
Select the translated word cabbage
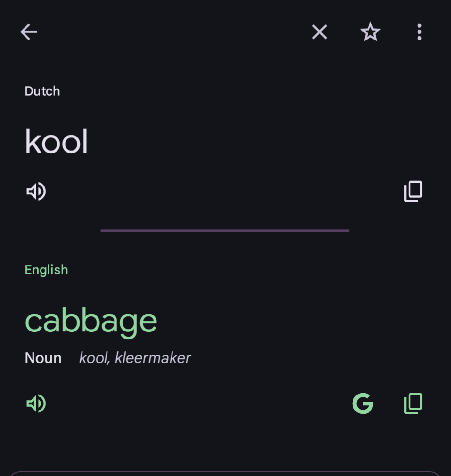coord(91,322)
